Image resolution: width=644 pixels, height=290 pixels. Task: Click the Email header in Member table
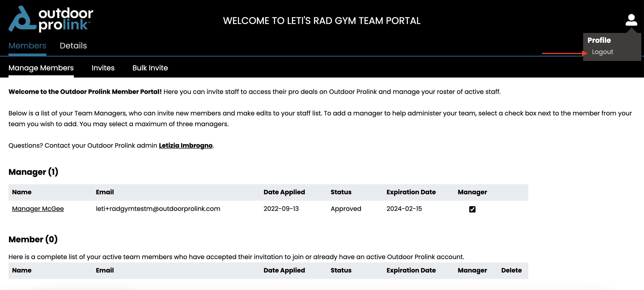105,270
